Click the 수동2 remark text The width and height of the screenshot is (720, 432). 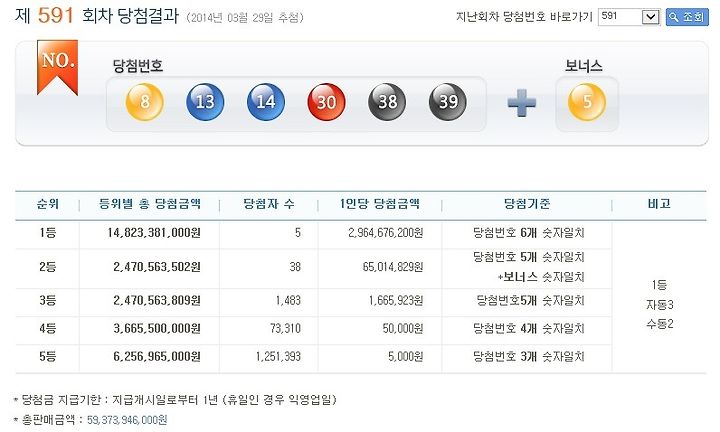[659, 324]
